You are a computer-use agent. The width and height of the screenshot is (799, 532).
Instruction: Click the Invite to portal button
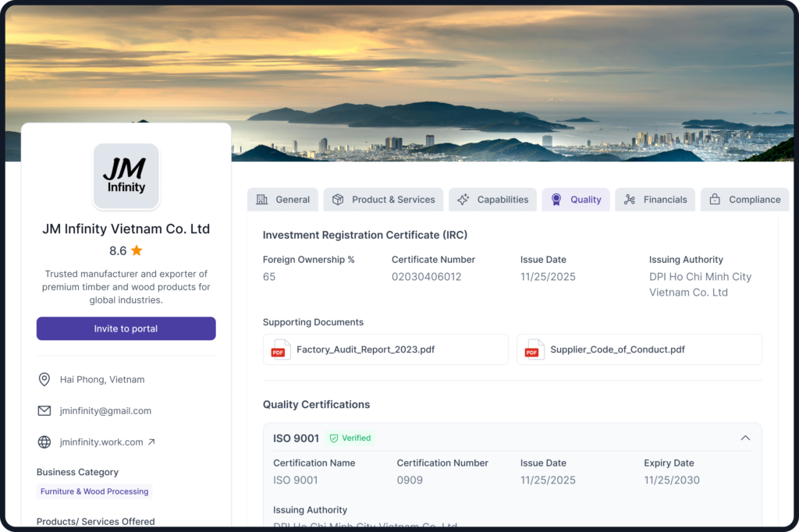pyautogui.click(x=126, y=328)
